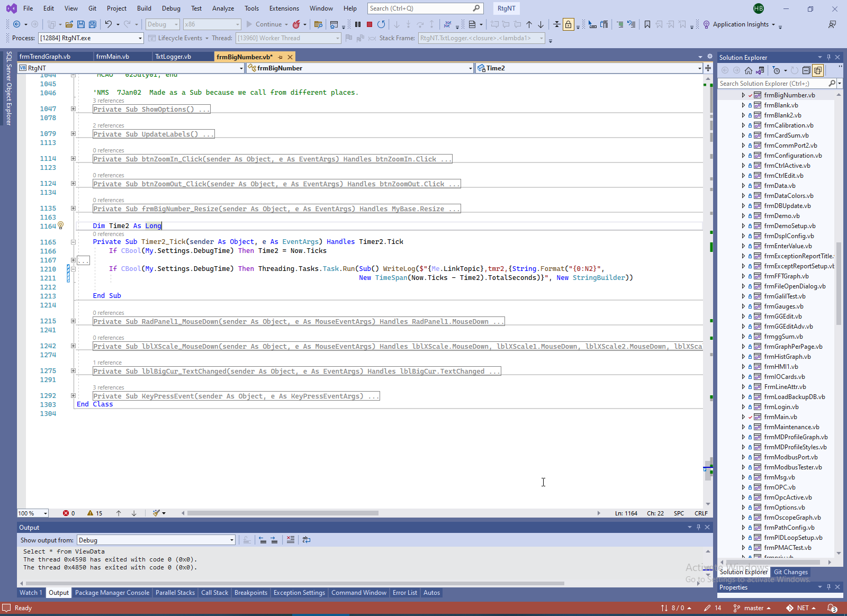Clear all text in the Output window

(291, 540)
